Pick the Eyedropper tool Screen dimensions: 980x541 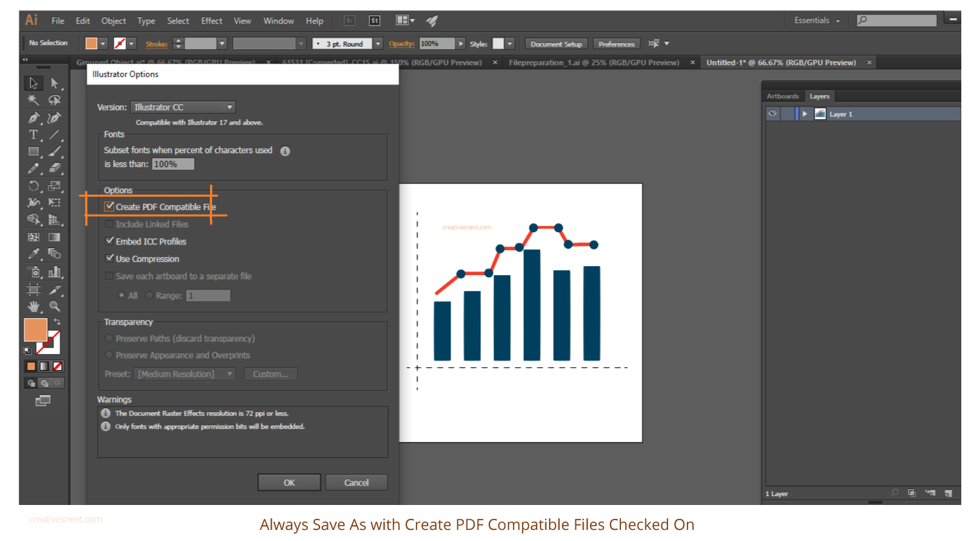[33, 254]
